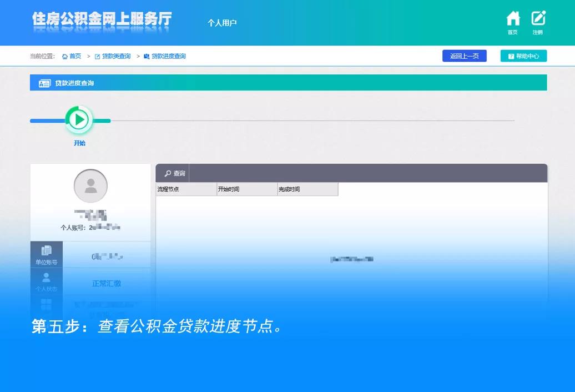The width and height of the screenshot is (575, 392).
Task: Click the 开始时间 column header
Action: (247, 189)
